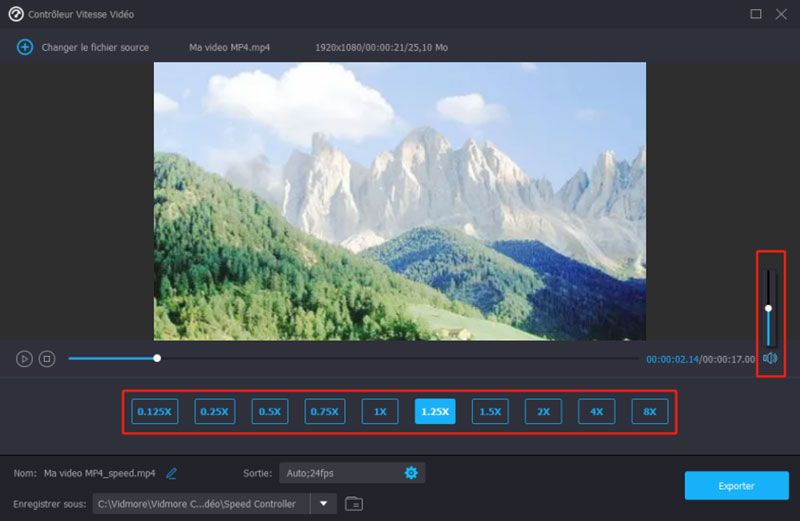Viewport: 800px width, 521px height.
Task: Select 8X playback speed
Action: 649,411
